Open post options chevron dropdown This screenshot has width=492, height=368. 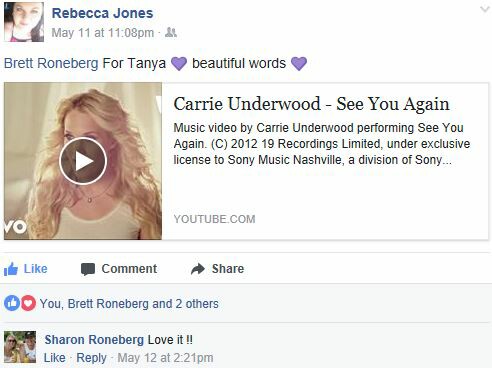coord(484,9)
